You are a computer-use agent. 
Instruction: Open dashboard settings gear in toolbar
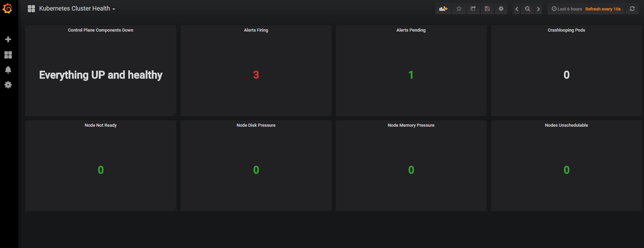coord(501,9)
